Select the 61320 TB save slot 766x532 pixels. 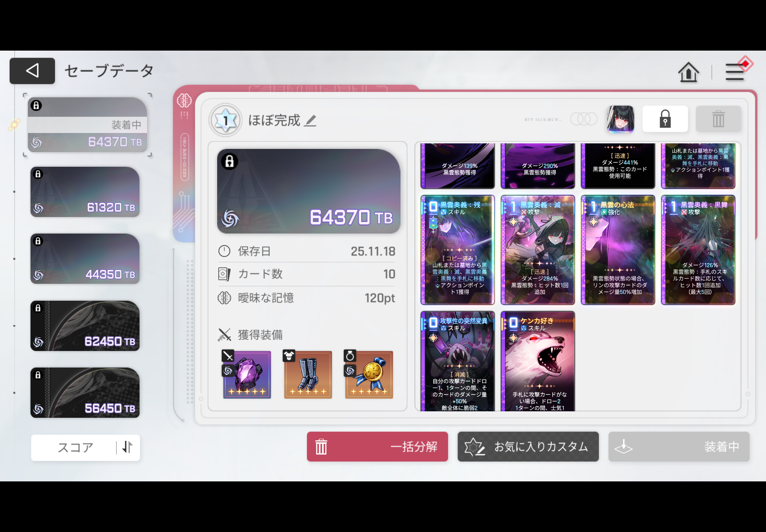coord(85,192)
